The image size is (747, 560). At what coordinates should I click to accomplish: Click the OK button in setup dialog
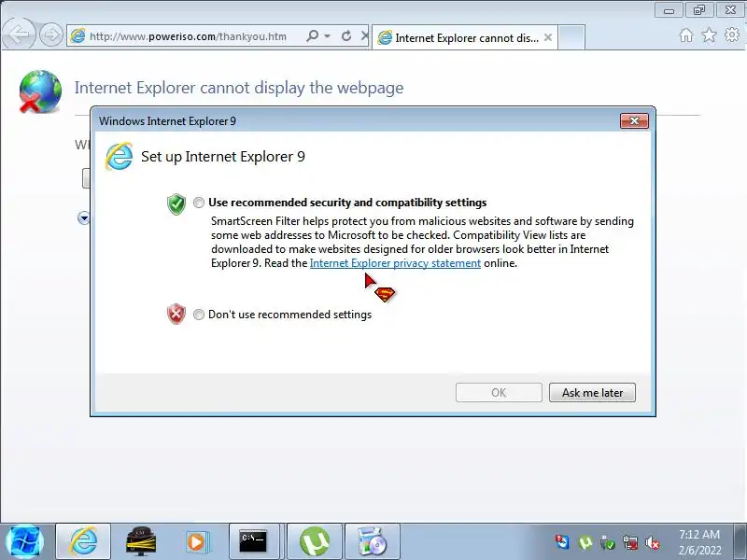499,392
